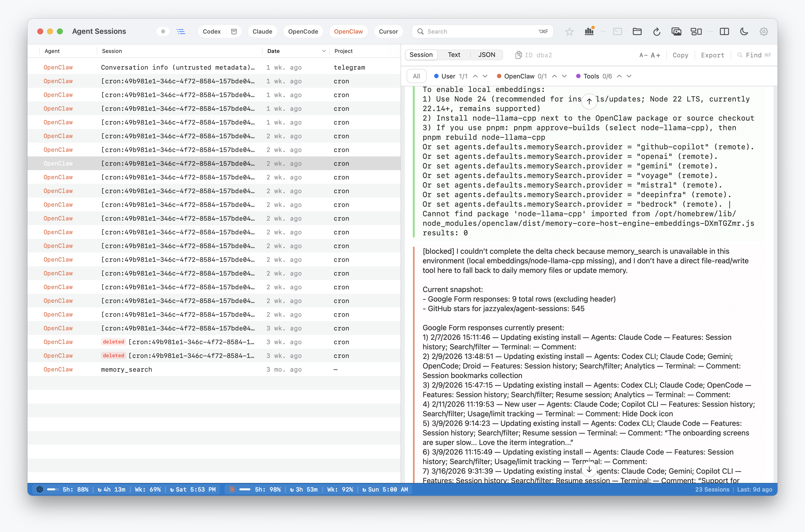805x532 pixels.
Task: Click the search magnifier icon
Action: click(420, 32)
